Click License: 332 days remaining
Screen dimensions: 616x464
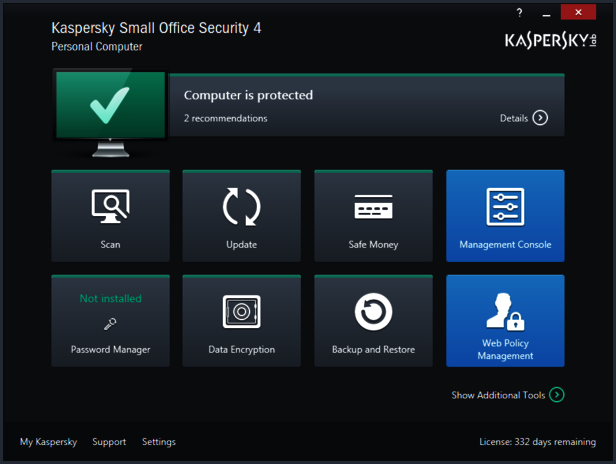[537, 442]
